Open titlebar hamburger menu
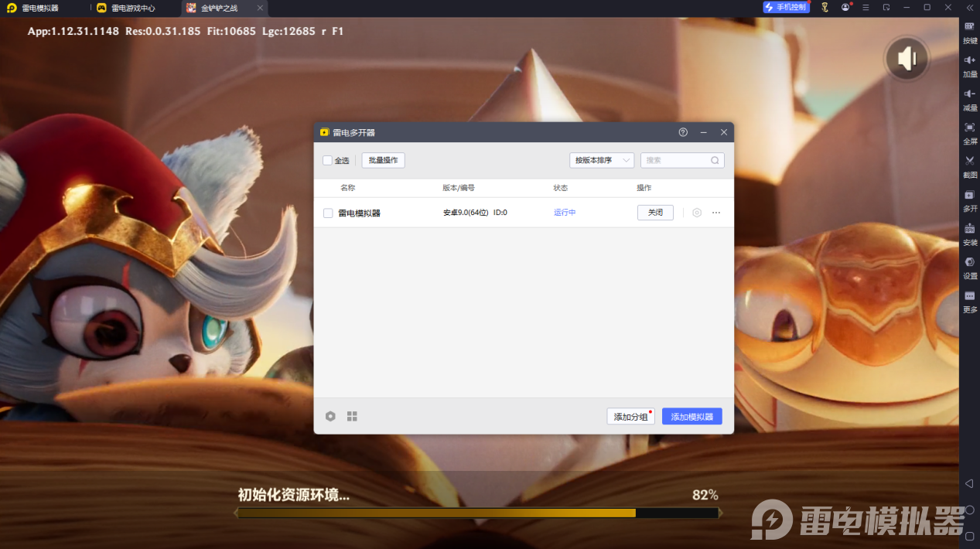The image size is (980, 549). click(x=866, y=7)
